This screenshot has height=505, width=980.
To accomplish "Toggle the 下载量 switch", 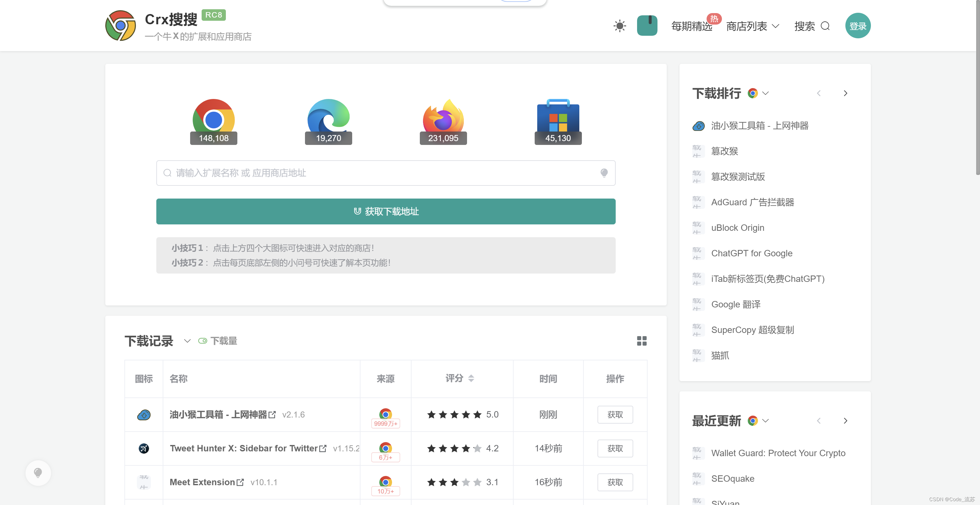I will click(202, 341).
